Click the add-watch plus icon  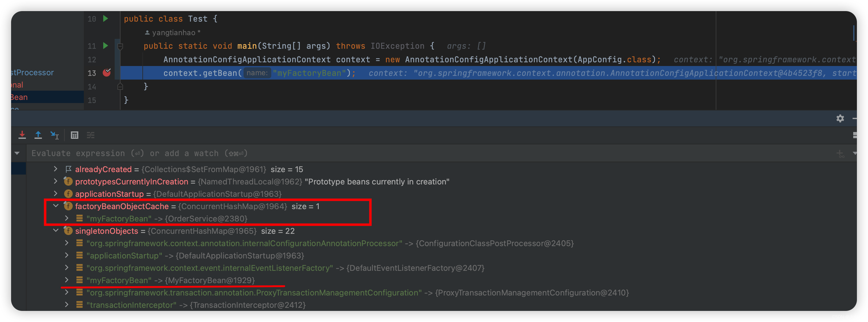[x=840, y=154]
